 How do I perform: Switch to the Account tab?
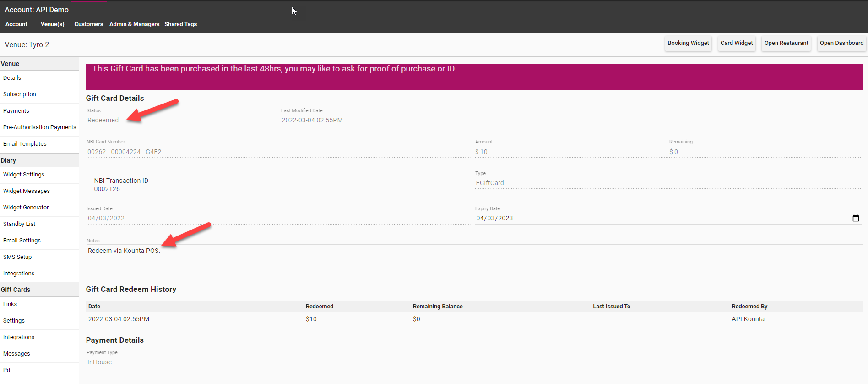pos(16,24)
